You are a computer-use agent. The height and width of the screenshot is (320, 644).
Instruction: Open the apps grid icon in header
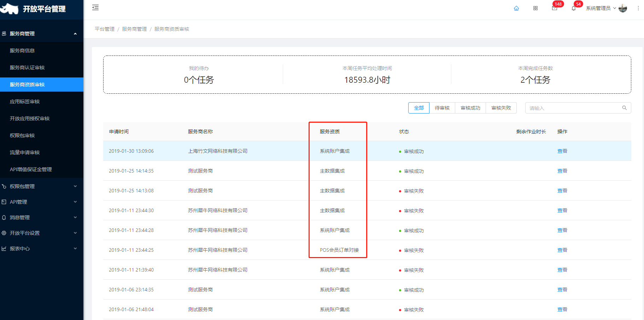point(535,8)
